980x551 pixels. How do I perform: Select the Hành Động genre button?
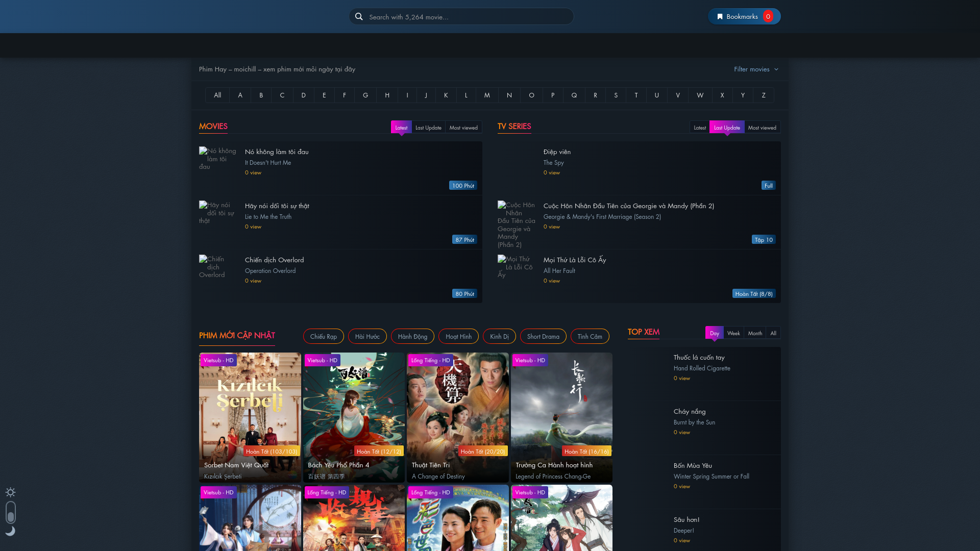412,336
